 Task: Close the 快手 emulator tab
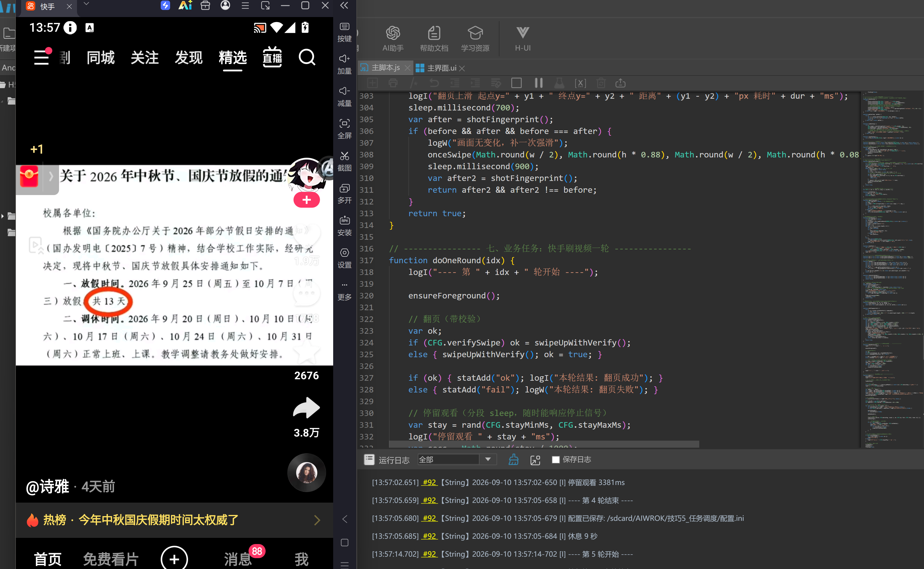[69, 6]
